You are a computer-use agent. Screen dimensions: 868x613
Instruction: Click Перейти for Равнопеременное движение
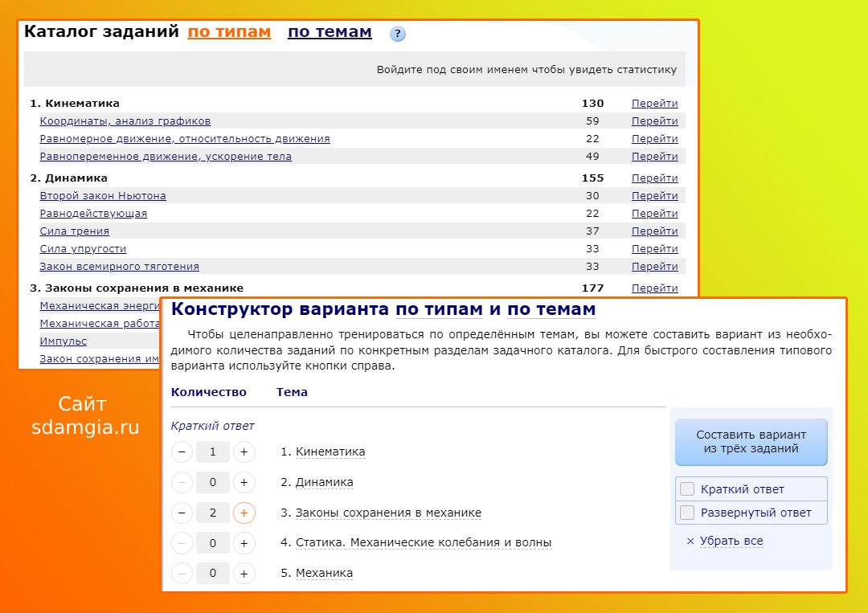(x=655, y=157)
